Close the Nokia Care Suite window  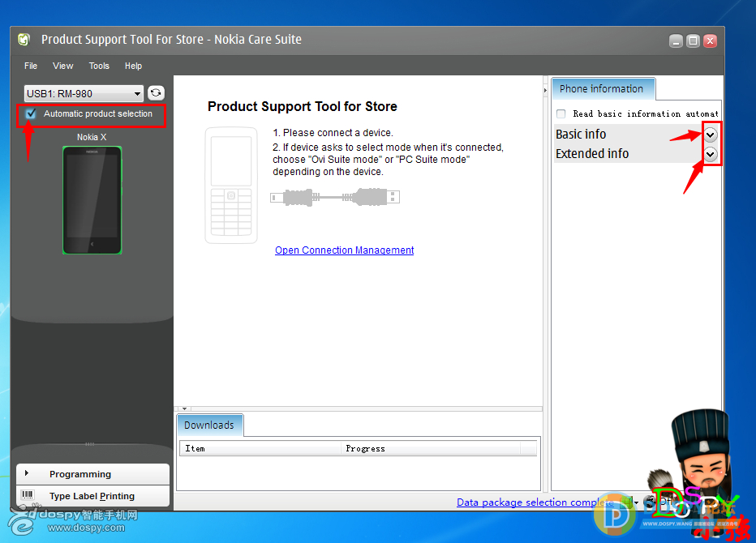pyautogui.click(x=710, y=41)
